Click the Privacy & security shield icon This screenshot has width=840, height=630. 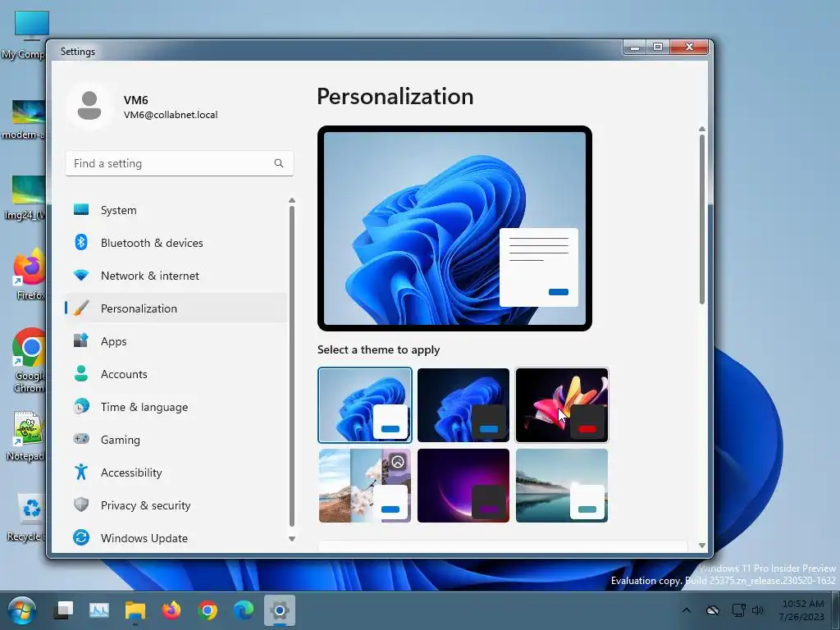(x=81, y=504)
